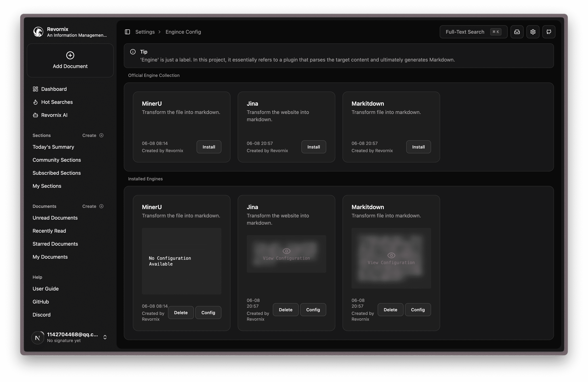Click the plus icon next to Documents Create

(101, 206)
